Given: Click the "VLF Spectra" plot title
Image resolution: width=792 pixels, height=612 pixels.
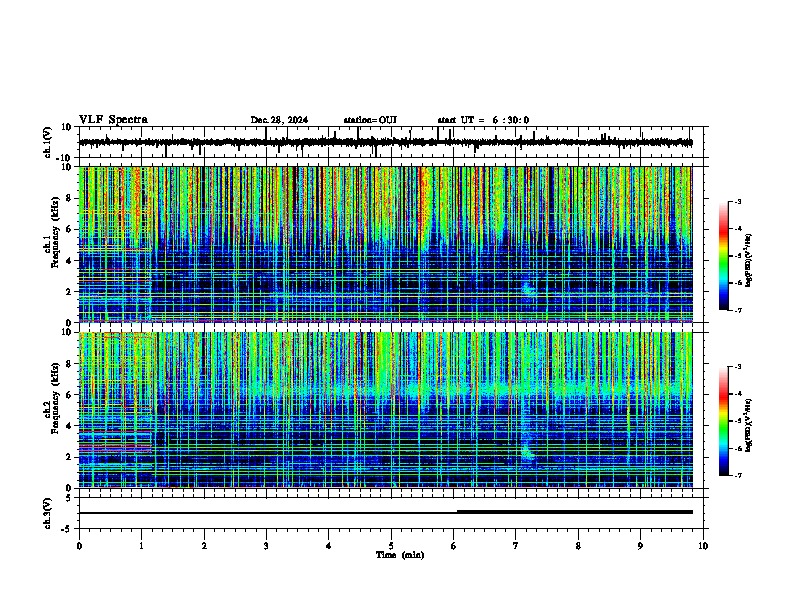Looking at the screenshot, I should tap(113, 119).
